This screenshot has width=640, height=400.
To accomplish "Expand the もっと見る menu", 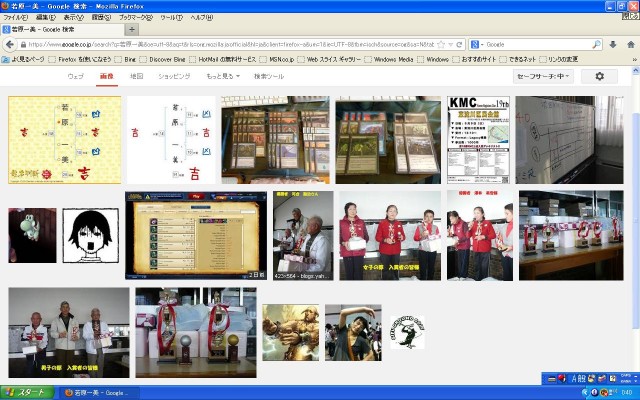I will tap(223, 76).
